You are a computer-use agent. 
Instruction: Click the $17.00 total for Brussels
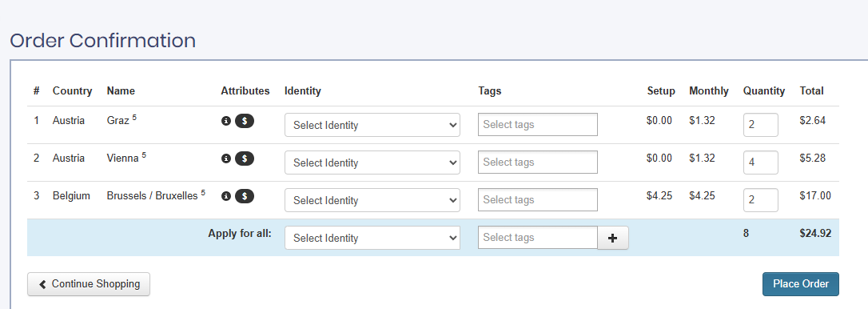pyautogui.click(x=815, y=196)
